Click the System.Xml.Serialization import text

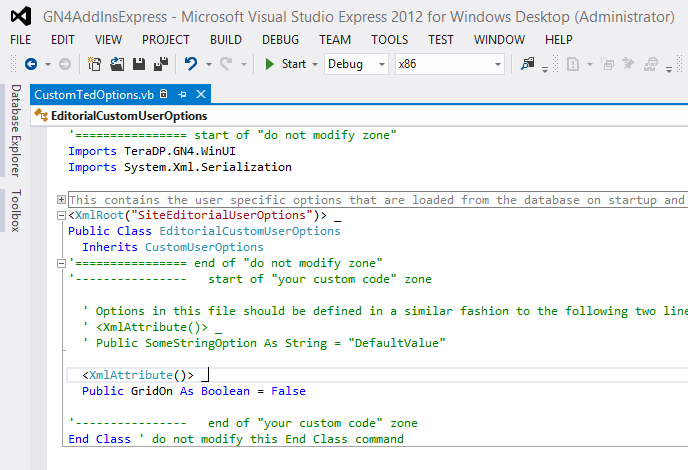(208, 167)
